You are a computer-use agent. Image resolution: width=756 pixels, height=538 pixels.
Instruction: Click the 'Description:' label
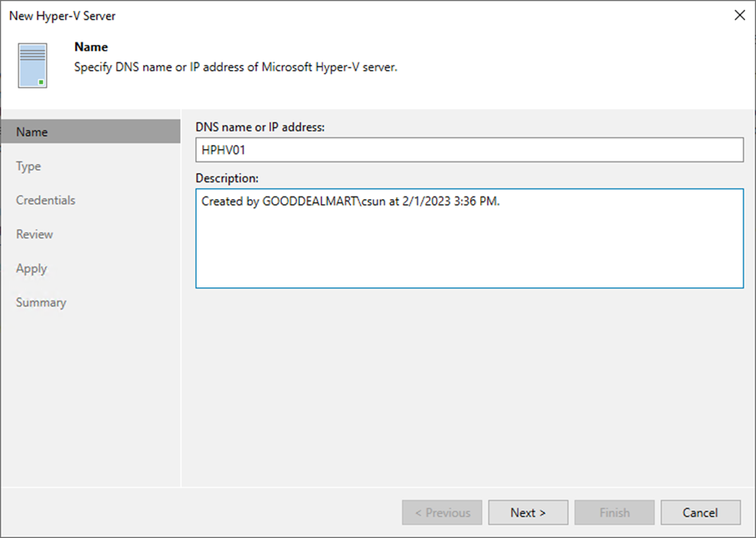(x=228, y=177)
